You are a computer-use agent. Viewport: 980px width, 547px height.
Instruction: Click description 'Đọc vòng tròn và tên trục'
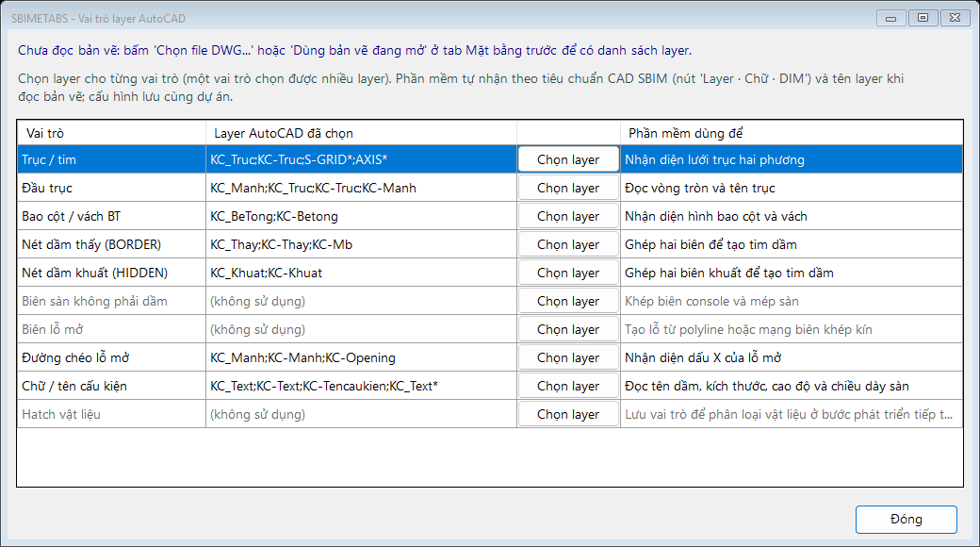tap(792, 188)
